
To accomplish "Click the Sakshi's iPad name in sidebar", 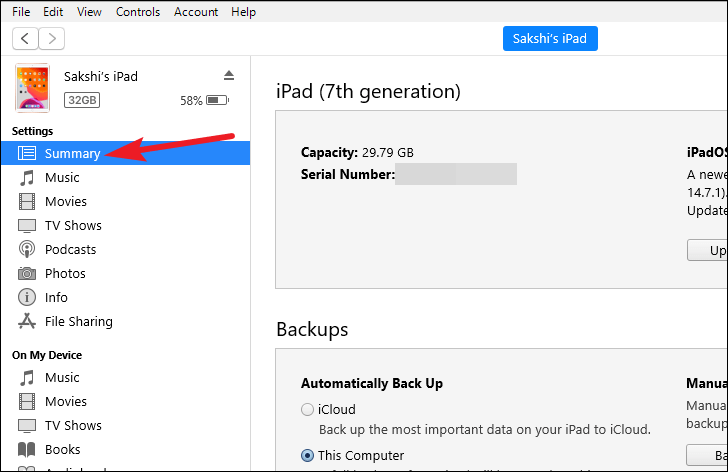I will [101, 76].
